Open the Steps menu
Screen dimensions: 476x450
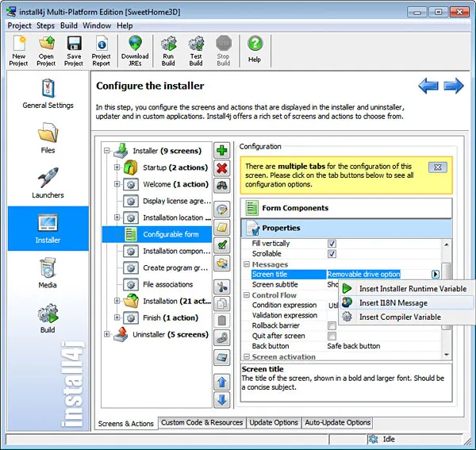click(x=45, y=25)
